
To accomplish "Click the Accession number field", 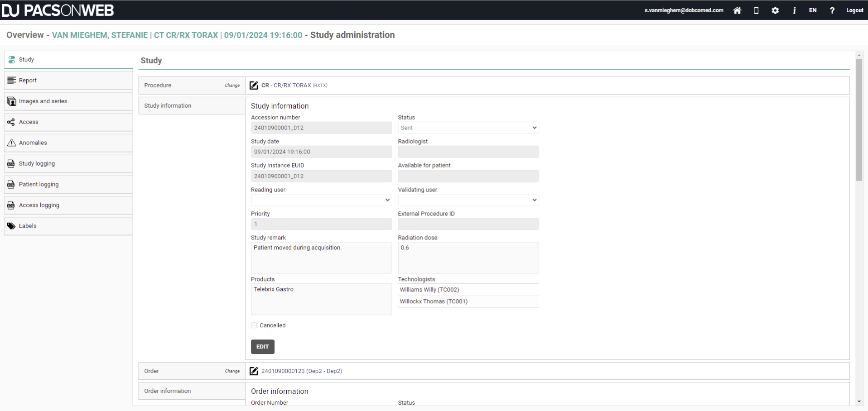I will pos(321,128).
